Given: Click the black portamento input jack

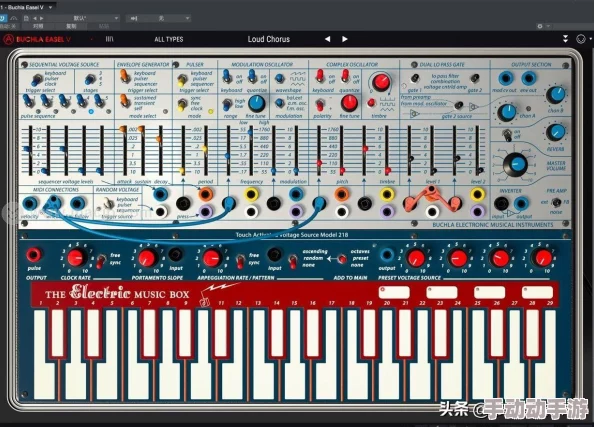Looking at the screenshot, I should click(175, 254).
